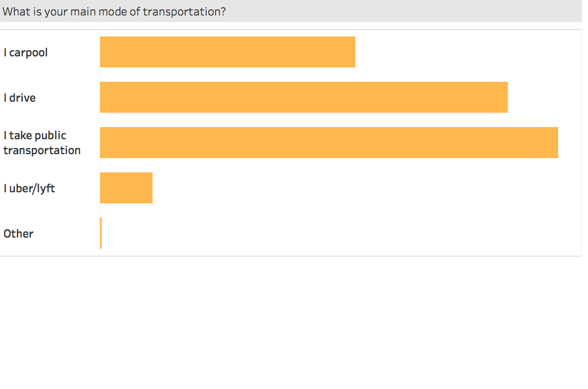The image size is (588, 389).
Task: Click the short I uber/lyft bar
Action: 126,188
